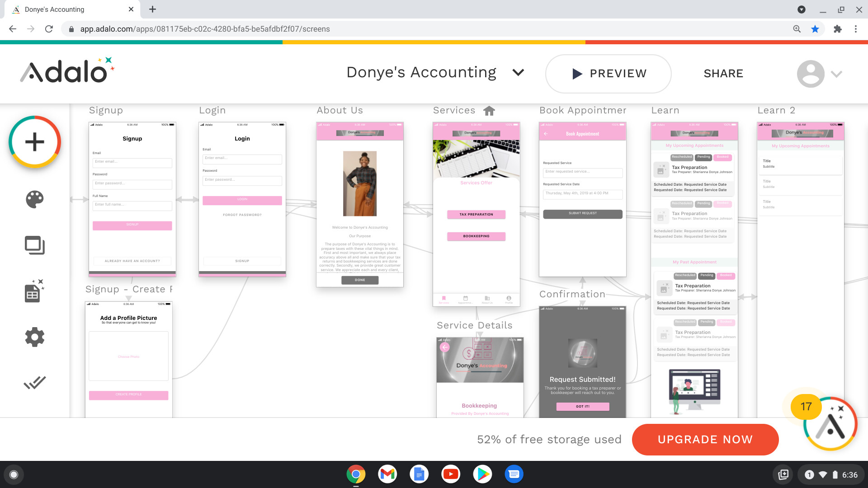Click the browser address bar URL
868x488 pixels.
point(205,29)
